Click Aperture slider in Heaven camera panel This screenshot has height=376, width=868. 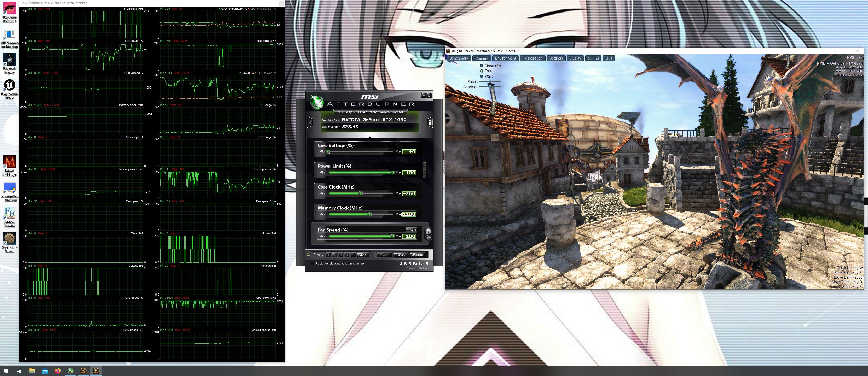(x=490, y=87)
